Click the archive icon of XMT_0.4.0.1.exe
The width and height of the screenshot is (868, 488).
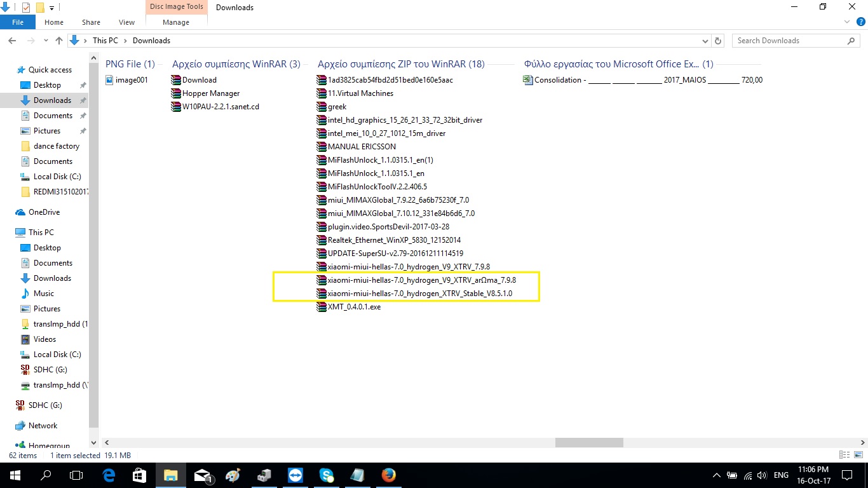[x=322, y=307]
